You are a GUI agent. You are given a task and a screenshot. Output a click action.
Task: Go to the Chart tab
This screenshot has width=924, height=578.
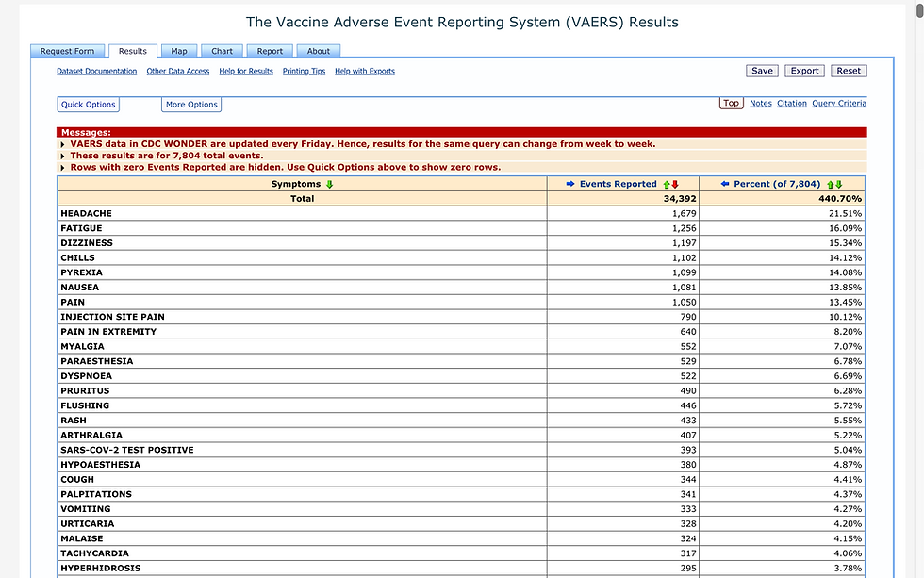tap(223, 51)
